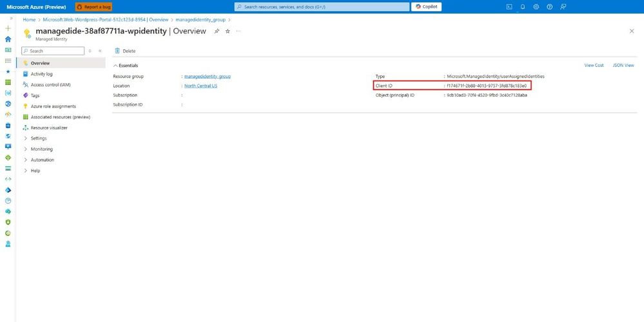Open the help question mark icon
This screenshot has width=644, height=322.
[549, 6]
